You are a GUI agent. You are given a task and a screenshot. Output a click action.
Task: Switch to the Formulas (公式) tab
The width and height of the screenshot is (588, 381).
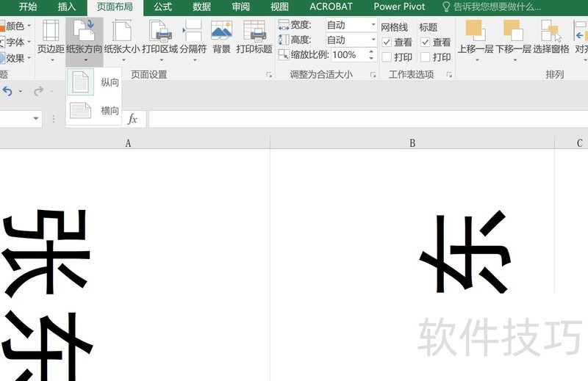(x=162, y=7)
